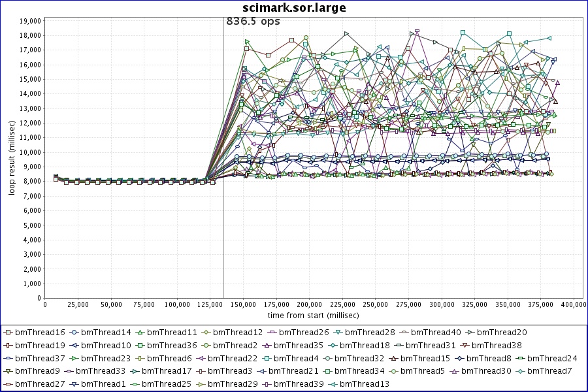
Task: Click the scimark.sor.large chart title
Action: pyautogui.click(x=293, y=8)
